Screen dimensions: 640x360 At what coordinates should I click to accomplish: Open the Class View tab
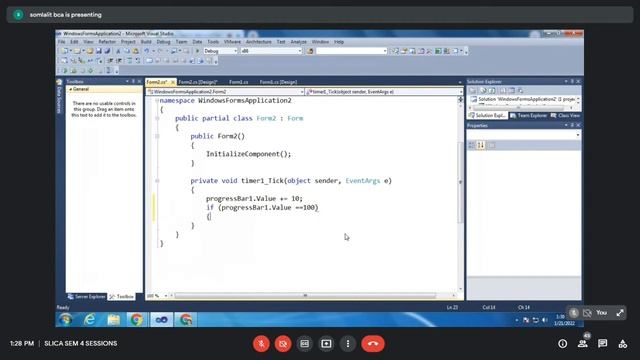565,116
